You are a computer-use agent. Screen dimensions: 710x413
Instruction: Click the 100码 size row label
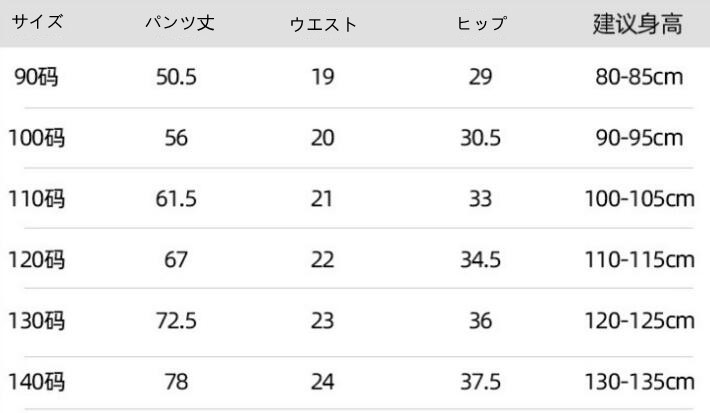[37, 138]
